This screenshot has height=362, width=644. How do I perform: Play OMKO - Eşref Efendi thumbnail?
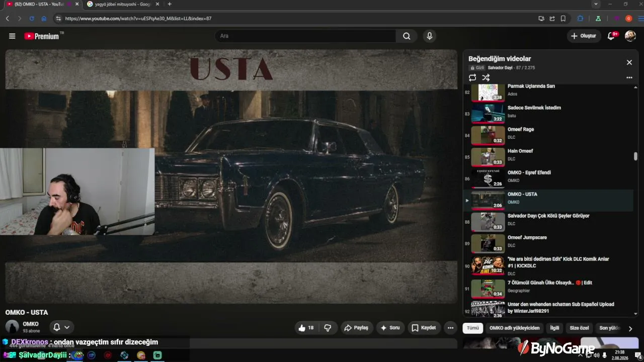(488, 178)
